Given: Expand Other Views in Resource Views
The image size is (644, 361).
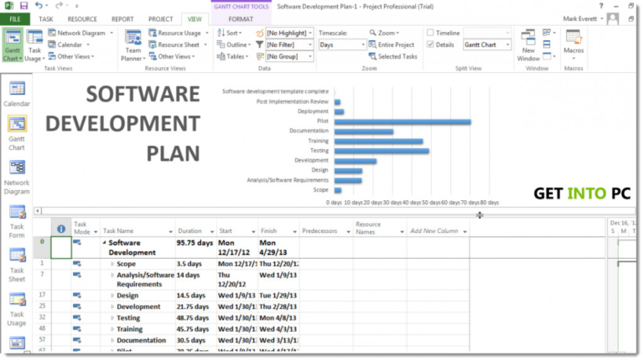Looking at the screenshot, I should pos(172,56).
